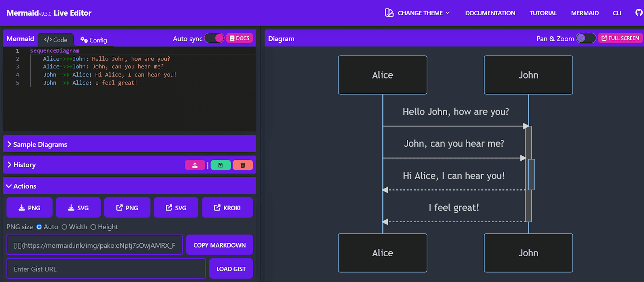The image size is (644, 282).
Task: Click the Change Theme palette icon
Action: coord(389,13)
